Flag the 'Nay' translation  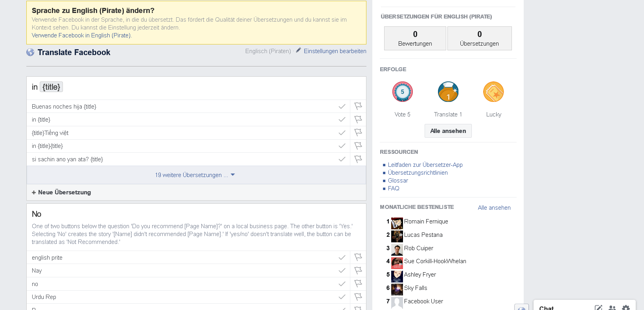tap(358, 271)
